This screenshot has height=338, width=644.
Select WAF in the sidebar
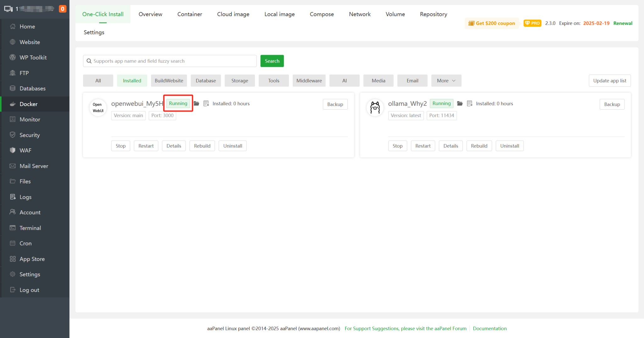pos(25,150)
